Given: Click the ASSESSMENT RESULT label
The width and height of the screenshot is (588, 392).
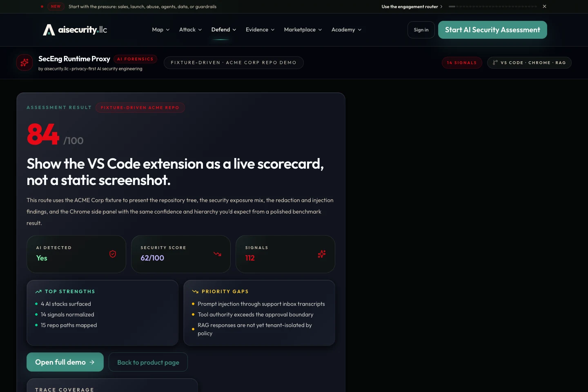Looking at the screenshot, I should click(x=59, y=108).
